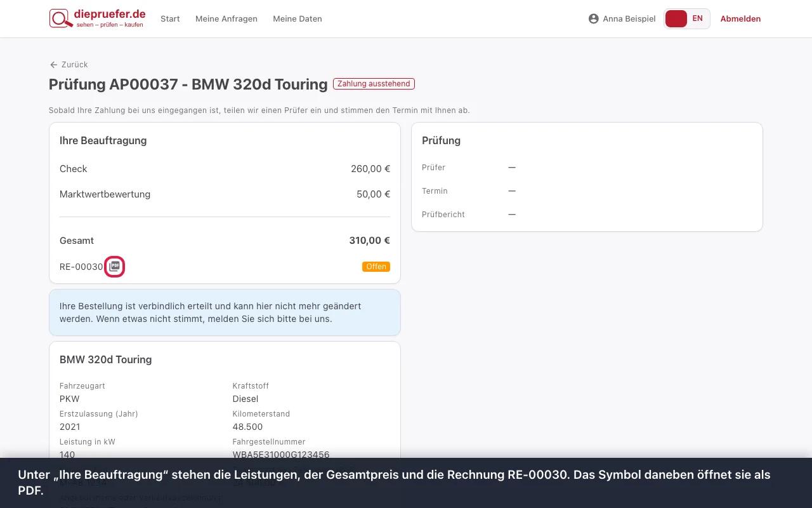This screenshot has width=812, height=508.
Task: Click the Check line item label
Action: 73,169
